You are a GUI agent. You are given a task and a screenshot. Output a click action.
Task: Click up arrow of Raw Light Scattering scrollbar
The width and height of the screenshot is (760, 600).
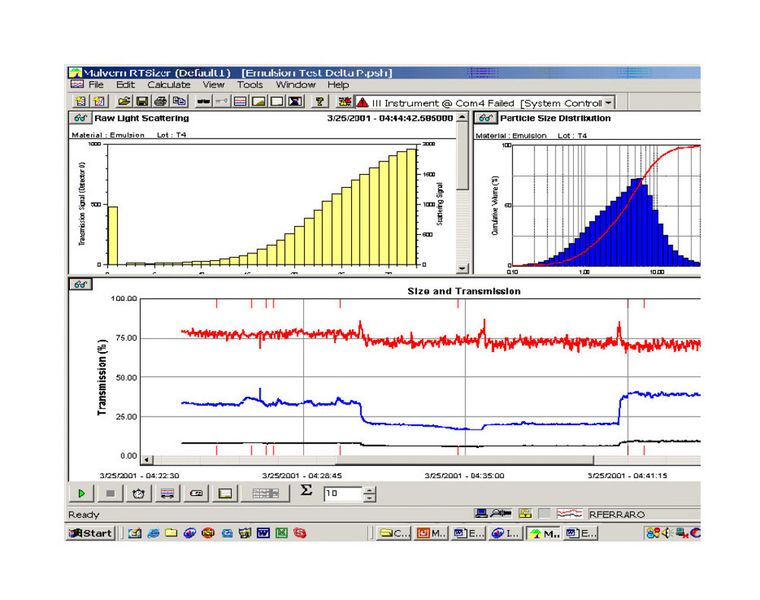[x=462, y=117]
